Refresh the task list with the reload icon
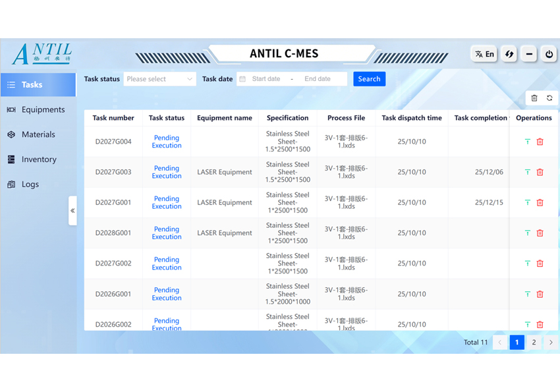Image resolution: width=560 pixels, height=392 pixels. point(549,98)
